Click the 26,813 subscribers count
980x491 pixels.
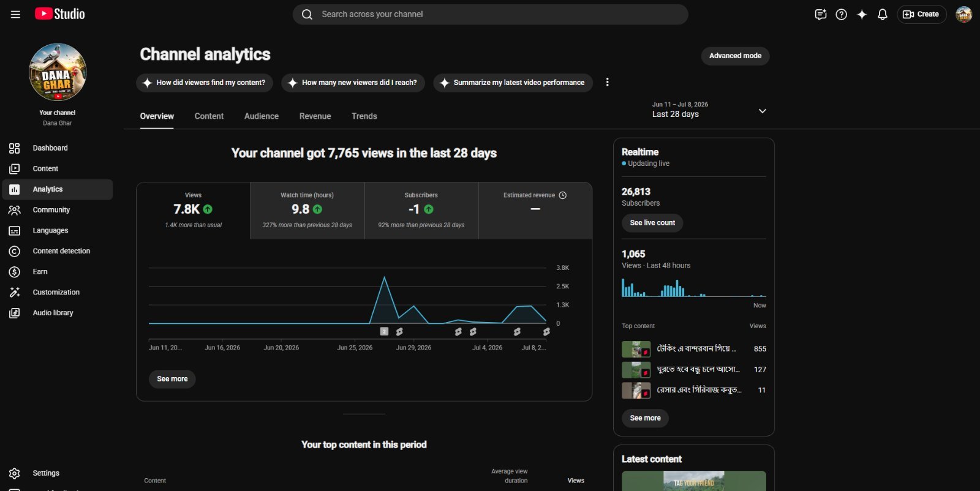(636, 192)
